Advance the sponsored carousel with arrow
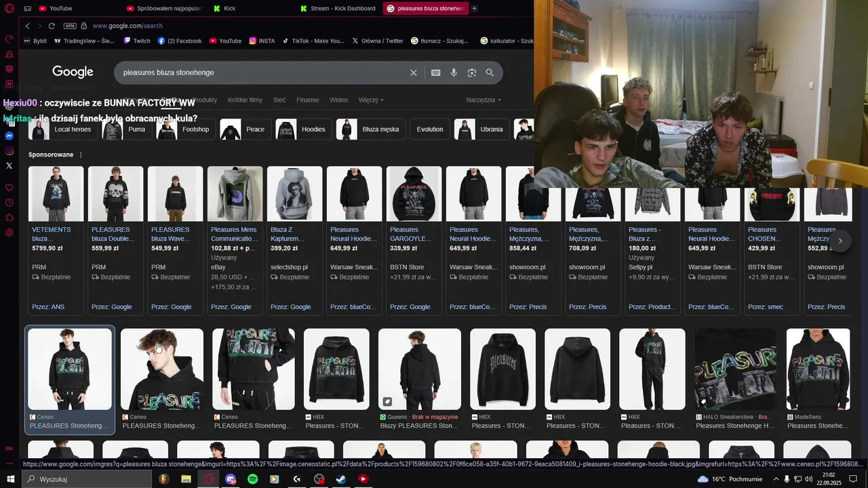The image size is (868, 488). pyautogui.click(x=840, y=241)
